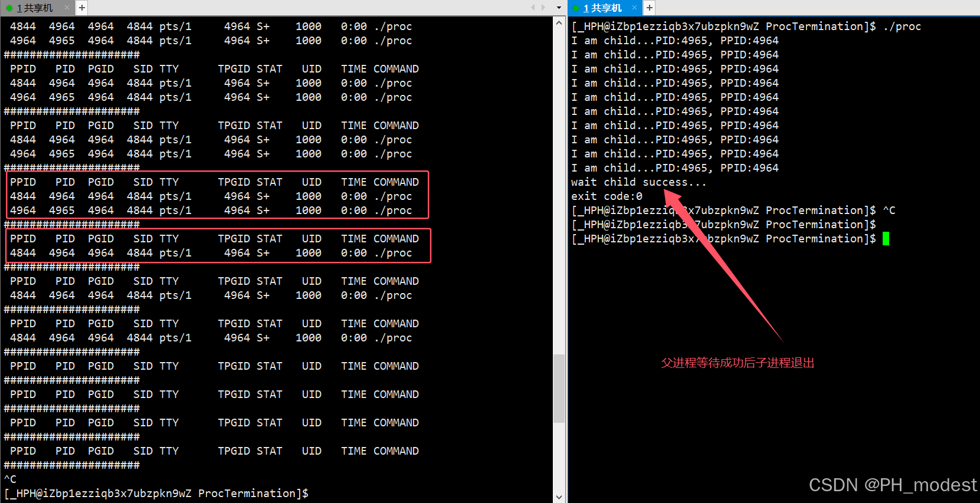Image resolution: width=980 pixels, height=503 pixels.
Task: Click the last 'I am child...PID:4965' line
Action: [x=675, y=168]
